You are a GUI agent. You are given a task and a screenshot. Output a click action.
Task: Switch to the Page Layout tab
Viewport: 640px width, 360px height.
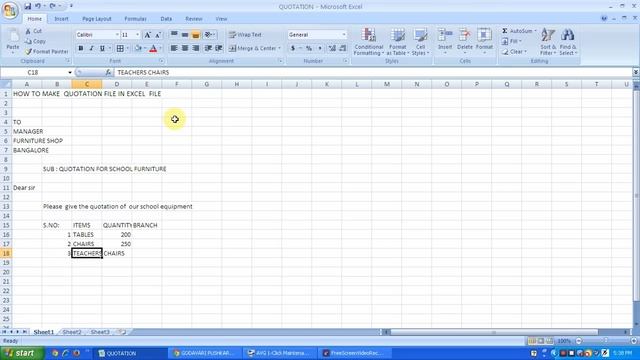tap(97, 19)
